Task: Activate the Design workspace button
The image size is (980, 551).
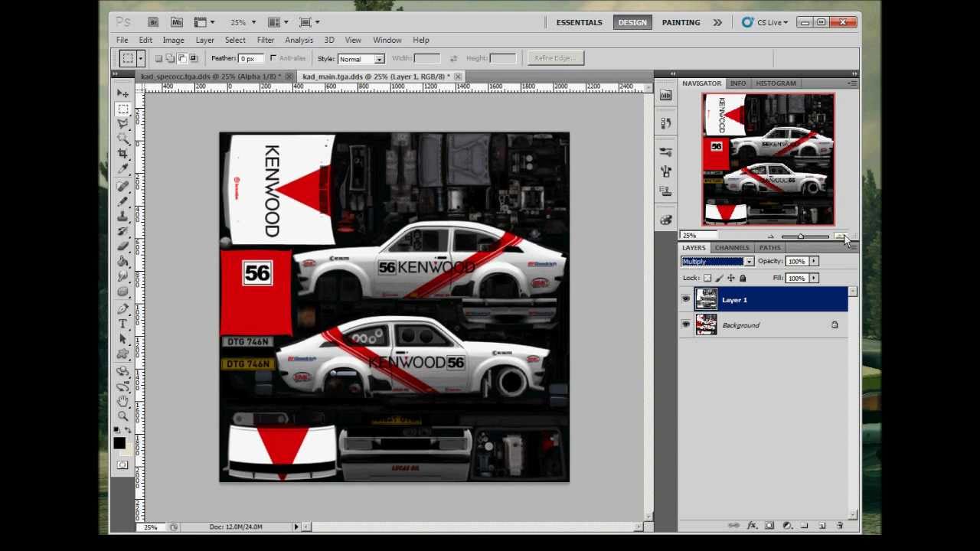Action: pyautogui.click(x=632, y=22)
